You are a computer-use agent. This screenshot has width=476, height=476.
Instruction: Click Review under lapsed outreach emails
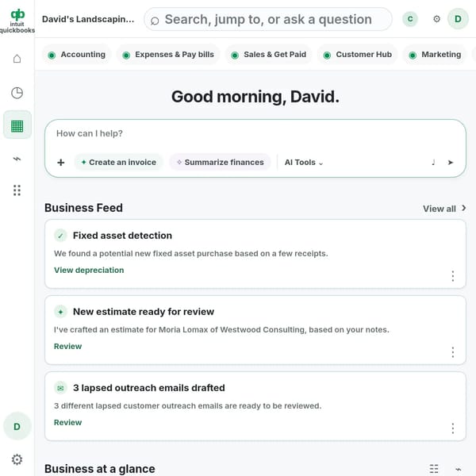point(67,423)
